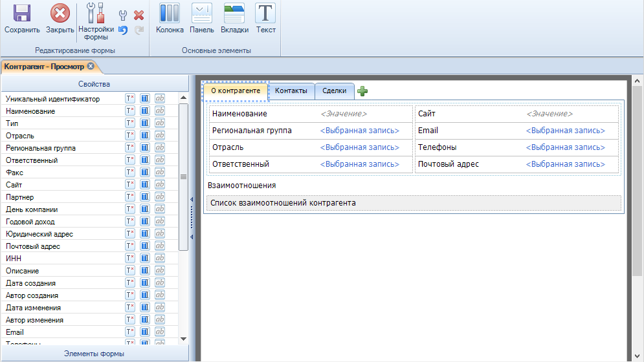Click <Выбранная запись> link for Отрасль
This screenshot has width=644, height=362.
[360, 147]
